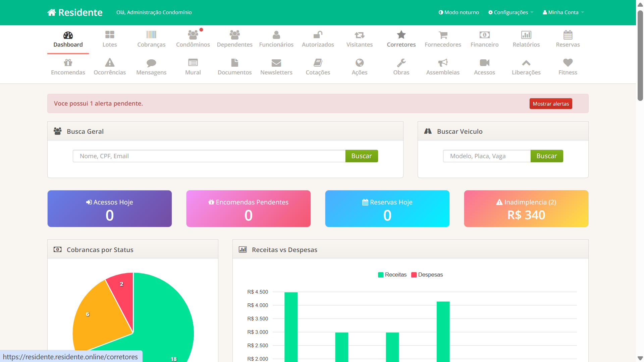The width and height of the screenshot is (644, 362).
Task: Switch to the Dashboard tab
Action: (68, 41)
